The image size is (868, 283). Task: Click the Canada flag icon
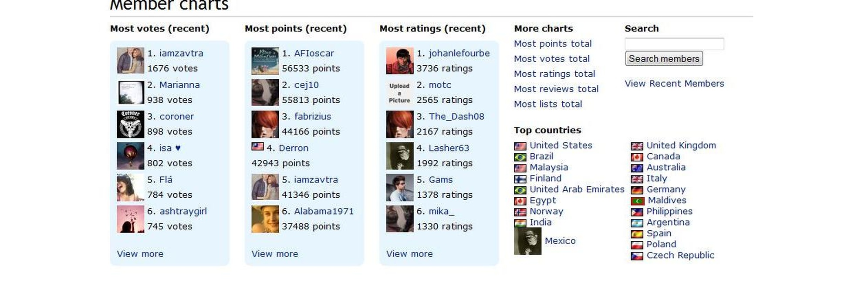tap(637, 157)
